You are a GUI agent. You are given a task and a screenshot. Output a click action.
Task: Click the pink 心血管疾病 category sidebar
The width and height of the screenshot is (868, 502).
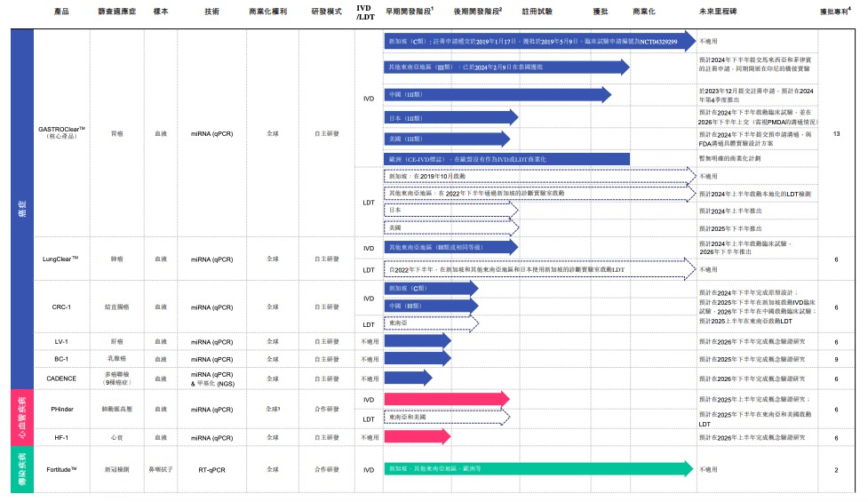[22, 417]
